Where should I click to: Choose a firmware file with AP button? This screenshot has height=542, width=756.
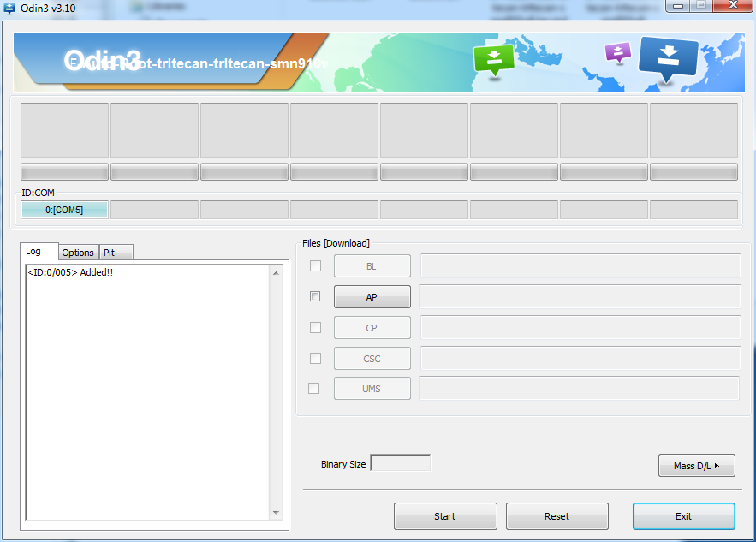pos(372,296)
